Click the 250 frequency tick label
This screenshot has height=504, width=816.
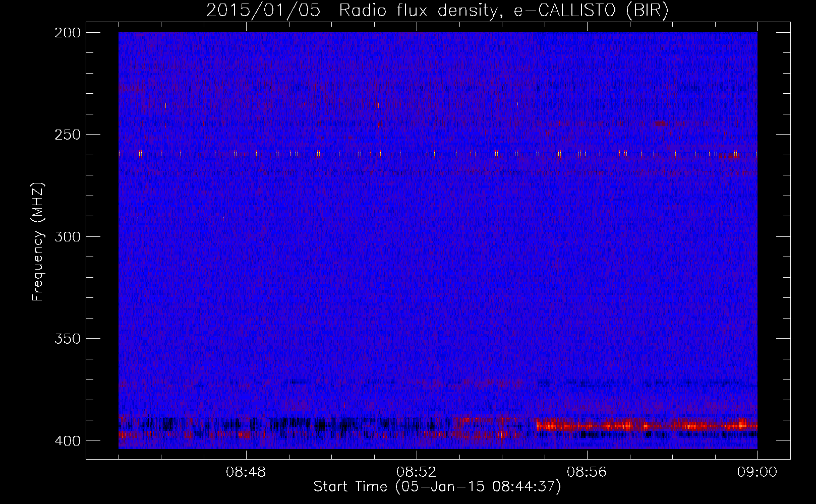point(67,135)
